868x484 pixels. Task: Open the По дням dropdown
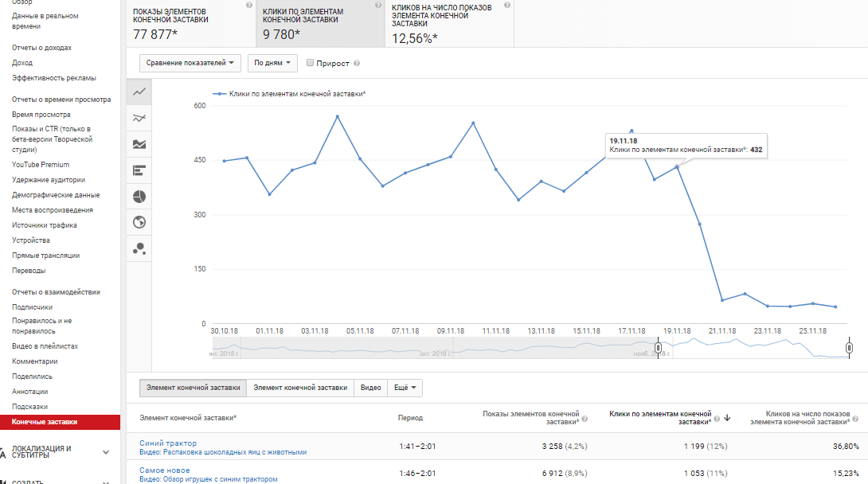pyautogui.click(x=273, y=63)
